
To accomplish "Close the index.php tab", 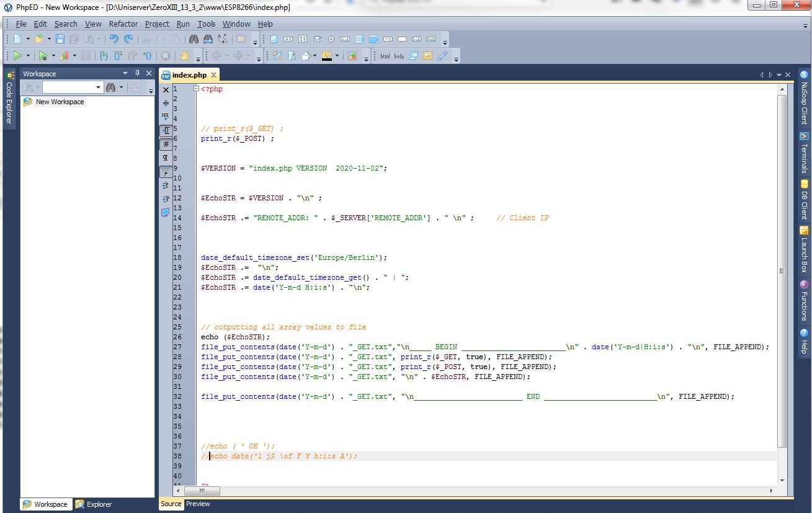I will tap(213, 75).
